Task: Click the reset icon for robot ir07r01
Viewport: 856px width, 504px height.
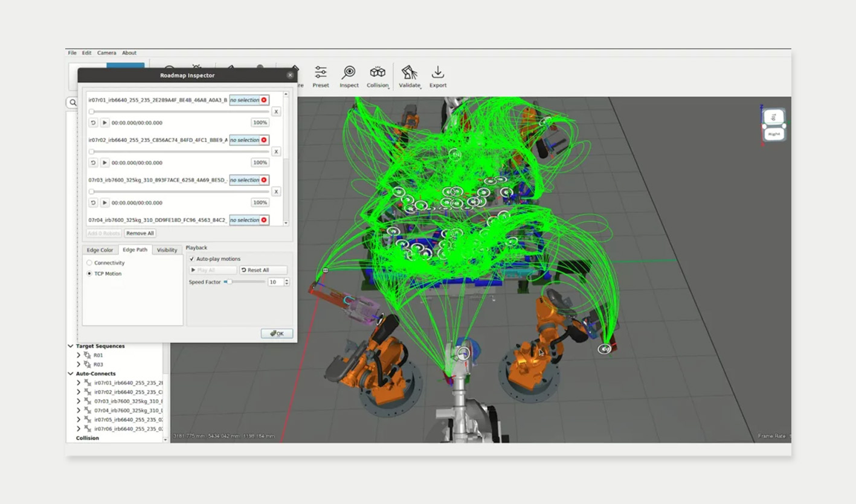Action: pos(92,122)
